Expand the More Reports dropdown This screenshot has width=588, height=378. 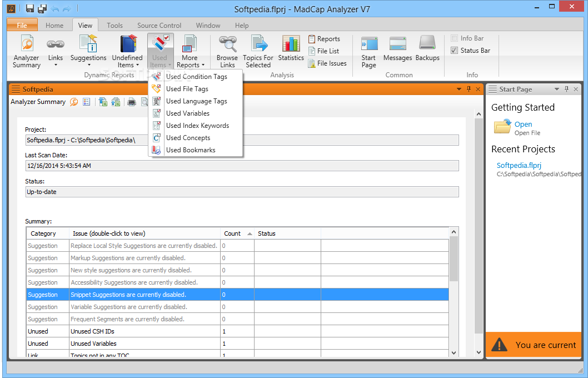click(x=203, y=65)
